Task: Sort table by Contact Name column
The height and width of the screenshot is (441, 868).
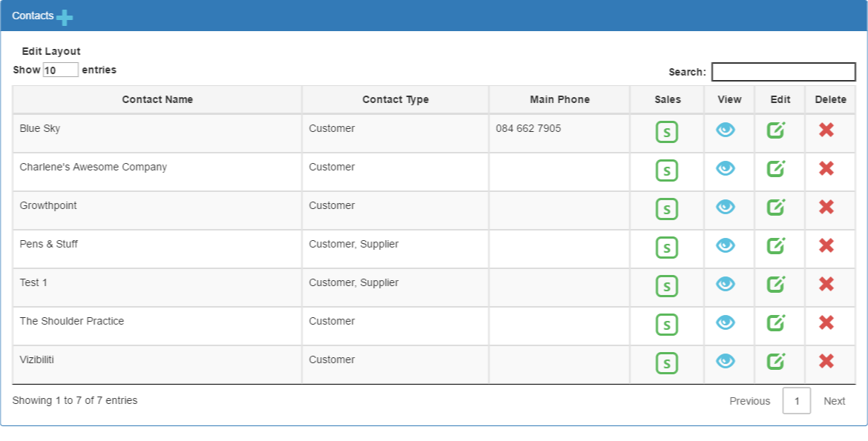Action: pos(157,99)
